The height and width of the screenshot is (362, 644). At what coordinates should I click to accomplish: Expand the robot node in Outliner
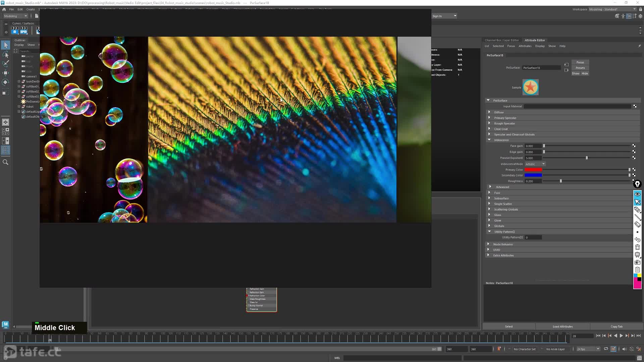point(19,107)
